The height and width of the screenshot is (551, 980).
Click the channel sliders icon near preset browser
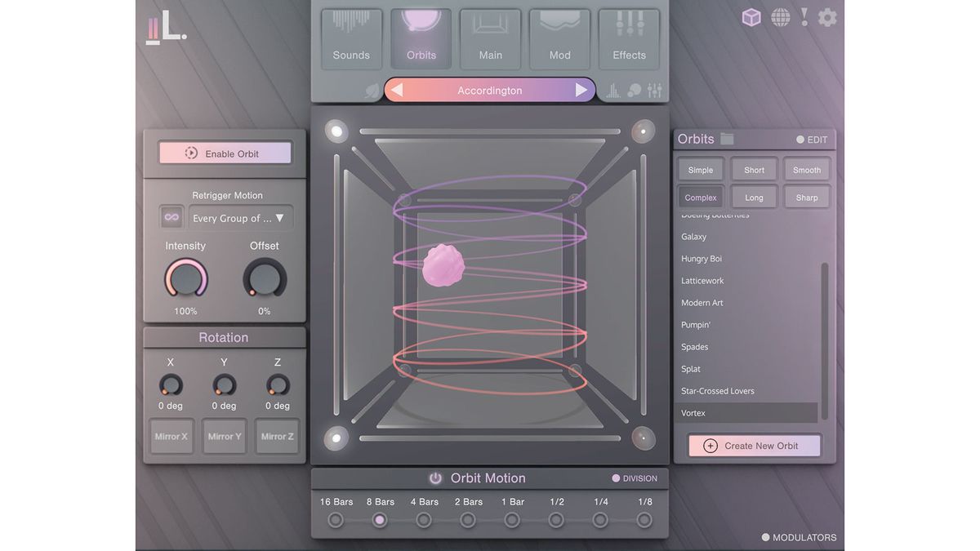coord(654,90)
